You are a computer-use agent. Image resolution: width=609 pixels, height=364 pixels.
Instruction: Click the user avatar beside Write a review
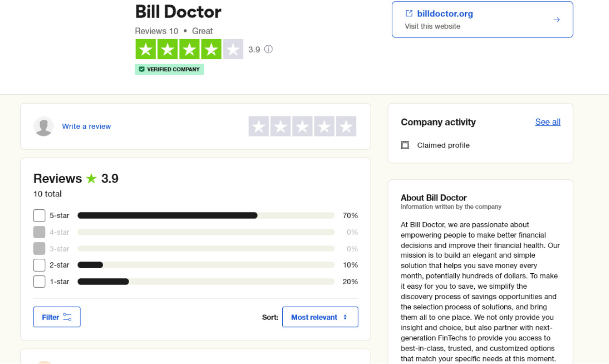click(44, 126)
